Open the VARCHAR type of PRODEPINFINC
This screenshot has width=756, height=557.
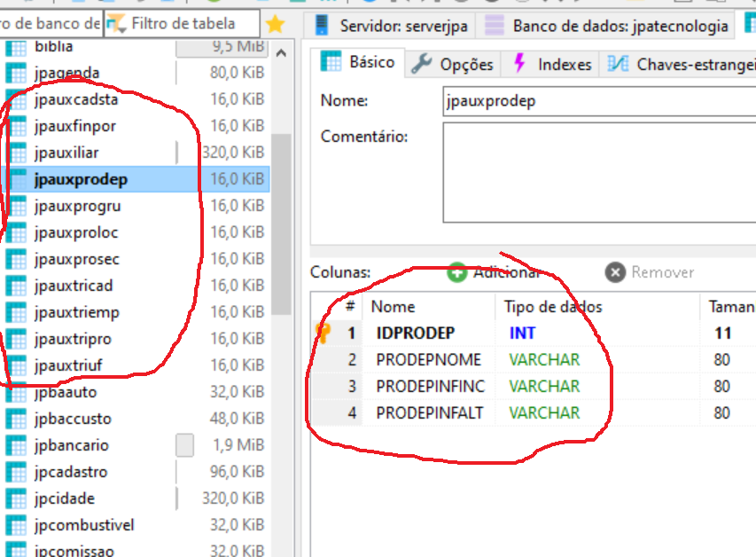pos(544,386)
